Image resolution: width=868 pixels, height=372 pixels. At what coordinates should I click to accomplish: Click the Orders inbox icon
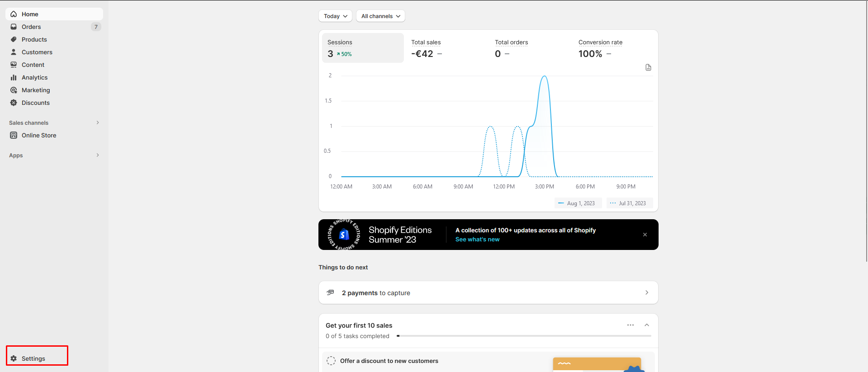tap(14, 27)
